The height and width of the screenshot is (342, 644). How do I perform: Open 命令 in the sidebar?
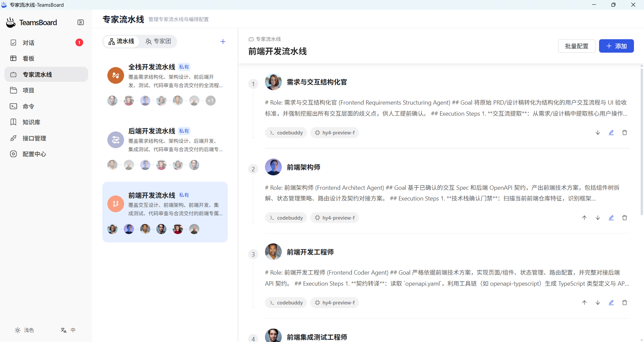pyautogui.click(x=46, y=106)
